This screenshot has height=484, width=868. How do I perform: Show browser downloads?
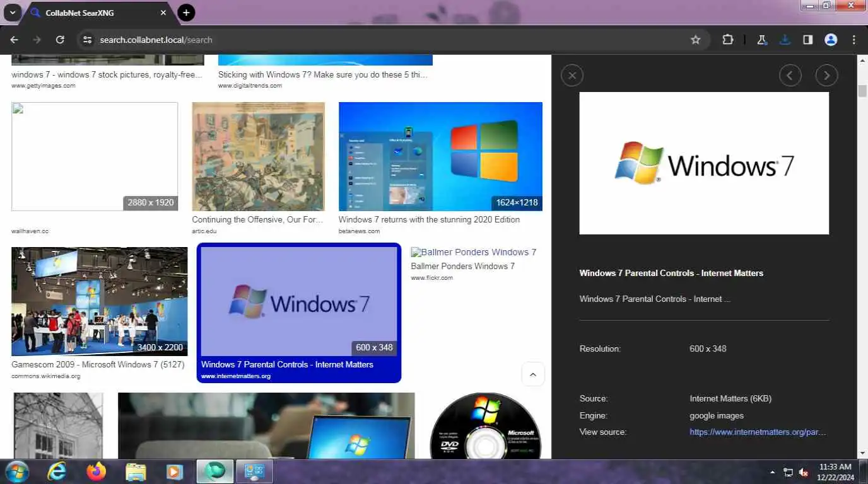785,40
